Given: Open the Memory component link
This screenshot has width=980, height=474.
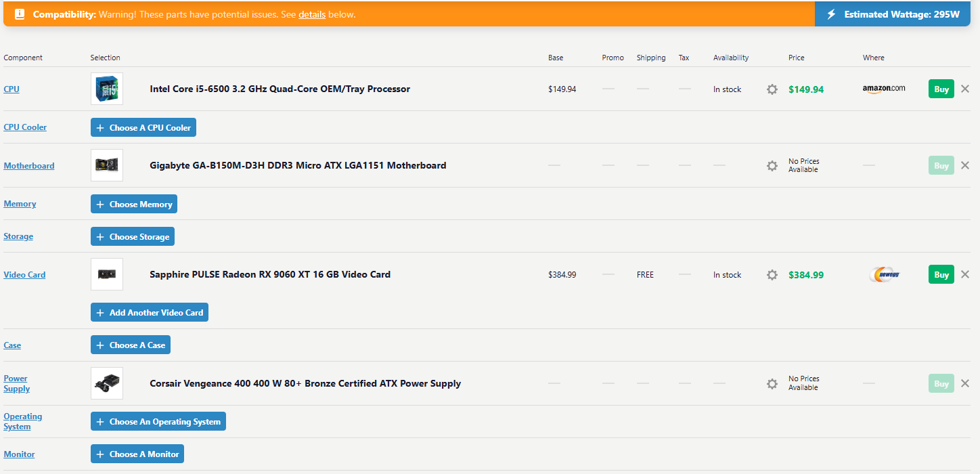Looking at the screenshot, I should click(20, 204).
